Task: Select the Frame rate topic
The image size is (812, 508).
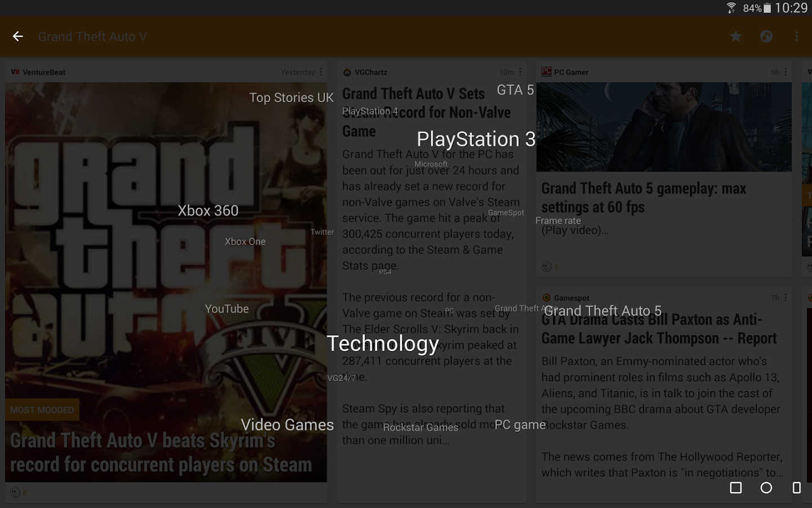Action: (558, 221)
